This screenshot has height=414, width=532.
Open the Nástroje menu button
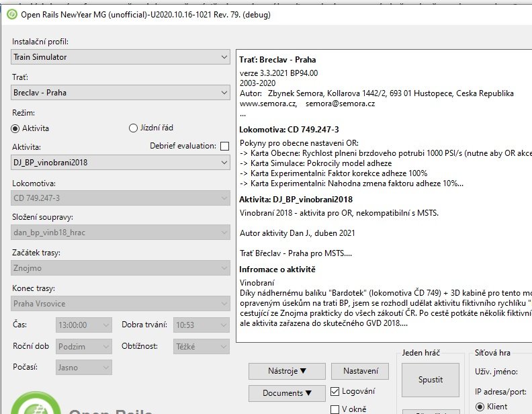(287, 371)
